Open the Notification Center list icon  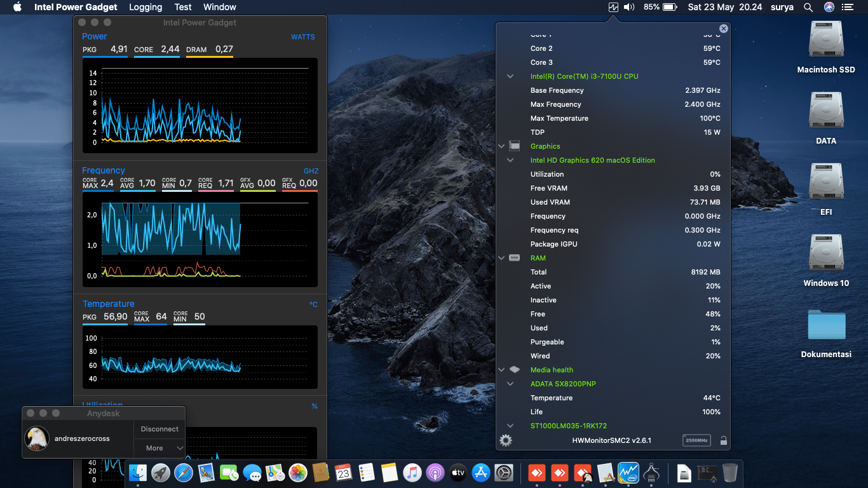tap(847, 8)
